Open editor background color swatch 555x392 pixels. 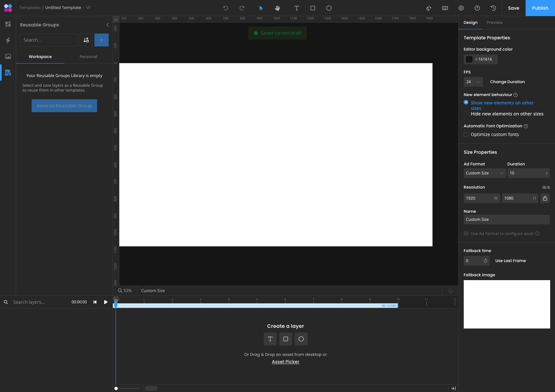point(469,59)
